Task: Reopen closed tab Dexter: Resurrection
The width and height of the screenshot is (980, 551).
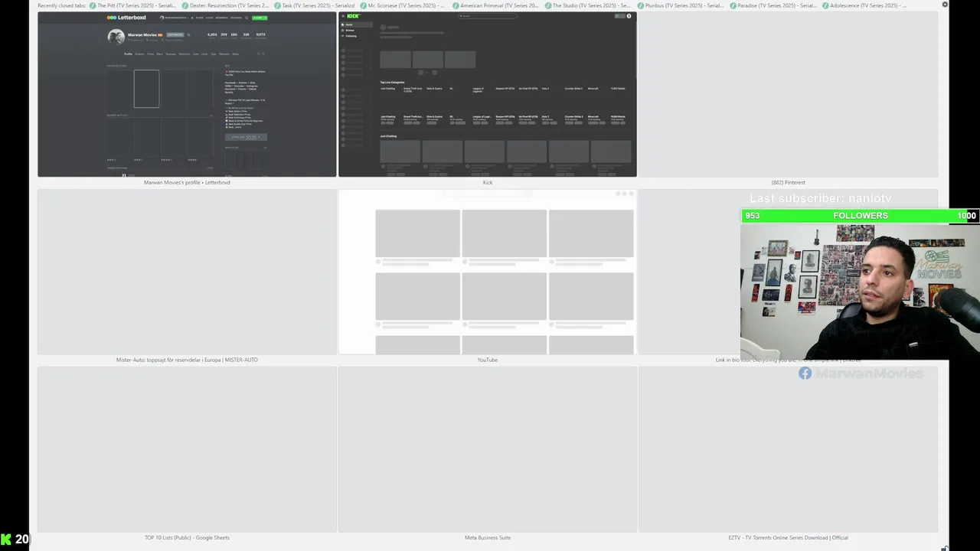Action: click(x=225, y=5)
